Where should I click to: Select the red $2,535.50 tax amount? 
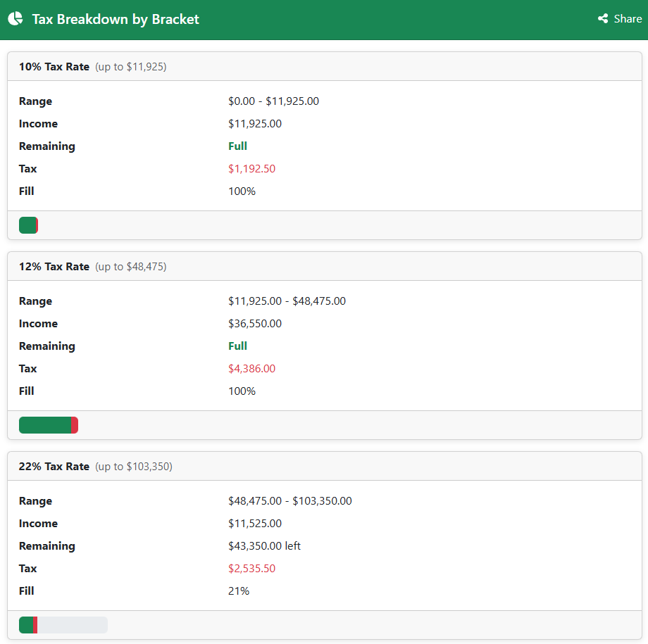coord(251,568)
